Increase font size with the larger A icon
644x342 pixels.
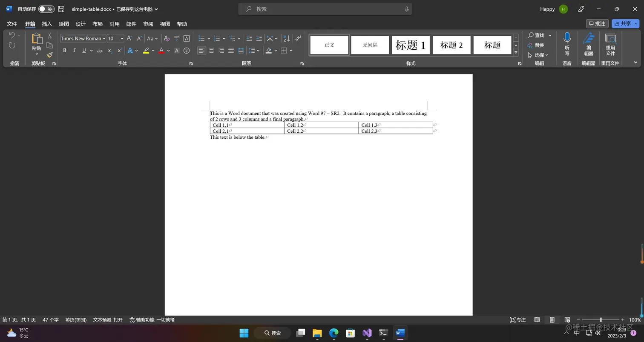pyautogui.click(x=129, y=38)
